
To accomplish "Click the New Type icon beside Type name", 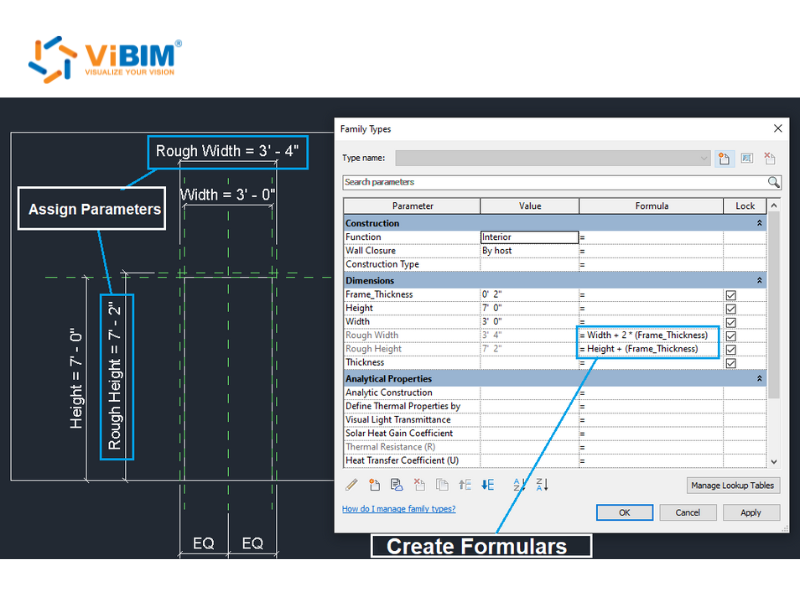I will pos(724,159).
